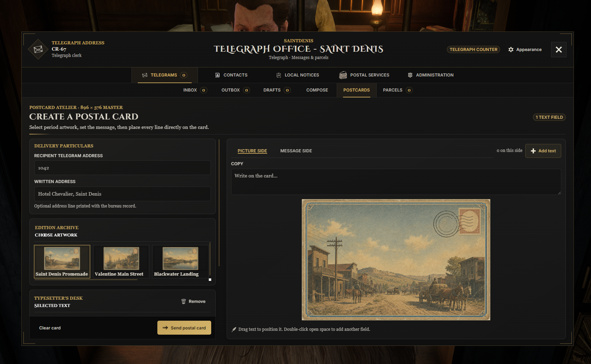Switch to the Message Side tab

point(296,151)
